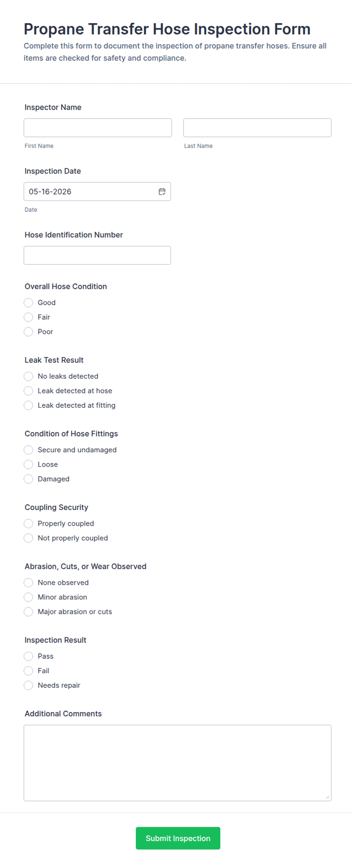Mark Inspection Result as Pass
Screen dimensions: 352x868
(28, 656)
